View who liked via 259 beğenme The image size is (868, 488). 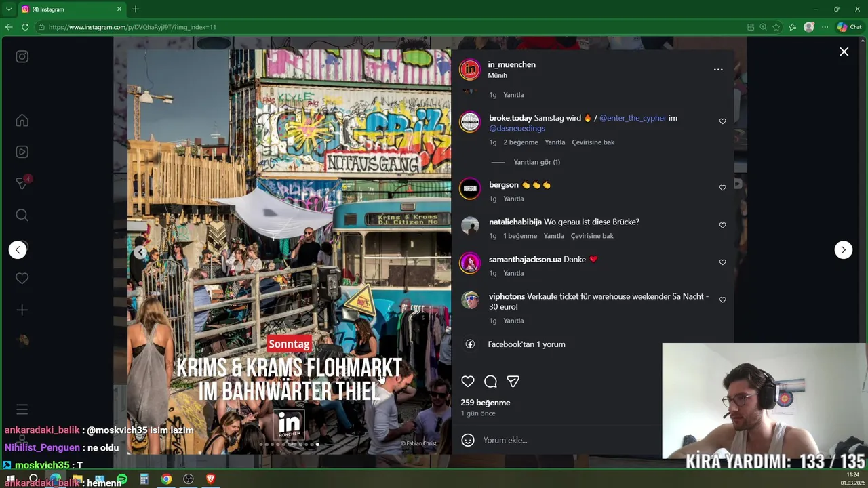pyautogui.click(x=486, y=403)
